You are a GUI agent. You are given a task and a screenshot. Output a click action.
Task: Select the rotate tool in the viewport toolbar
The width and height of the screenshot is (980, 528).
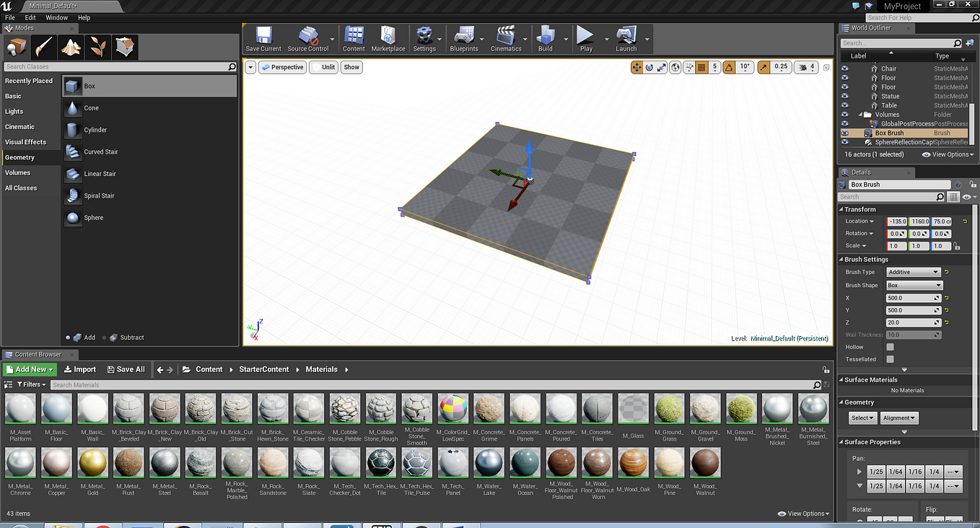point(649,67)
